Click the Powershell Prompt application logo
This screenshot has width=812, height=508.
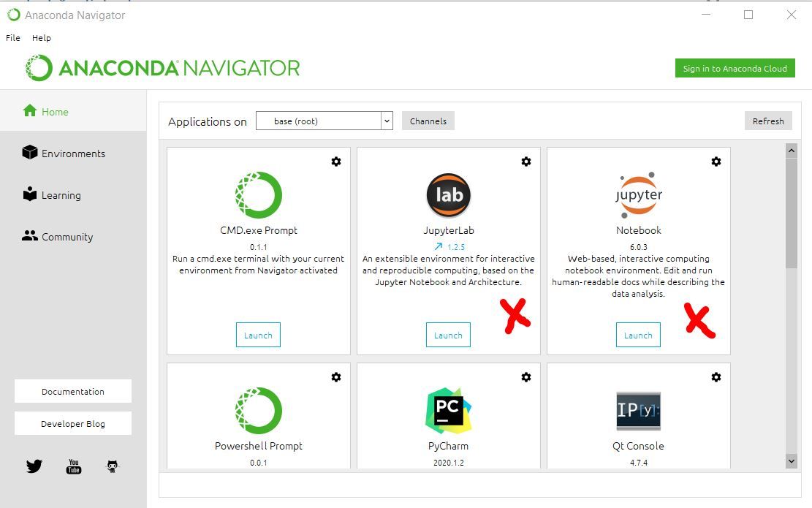tap(259, 411)
